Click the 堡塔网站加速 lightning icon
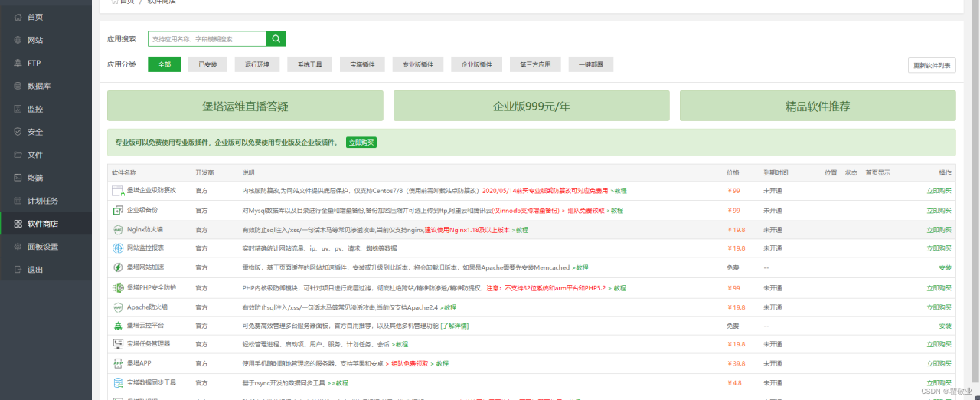This screenshot has width=980, height=400. pos(118,267)
